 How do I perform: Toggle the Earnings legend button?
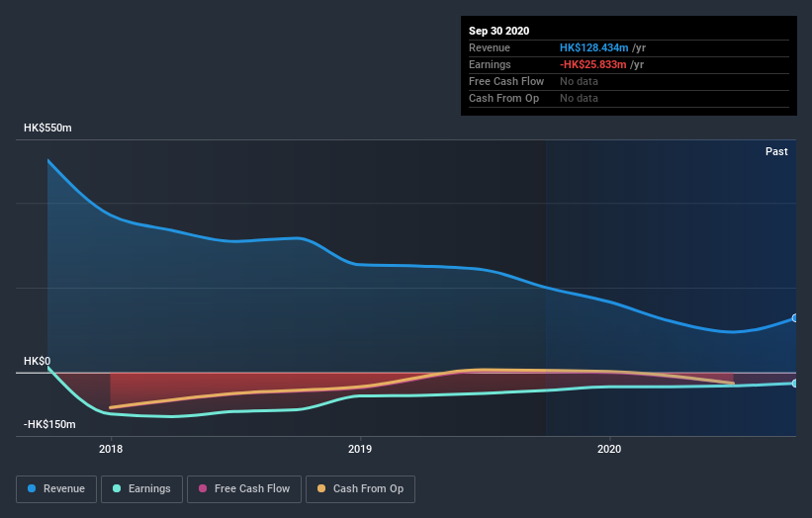(x=141, y=489)
